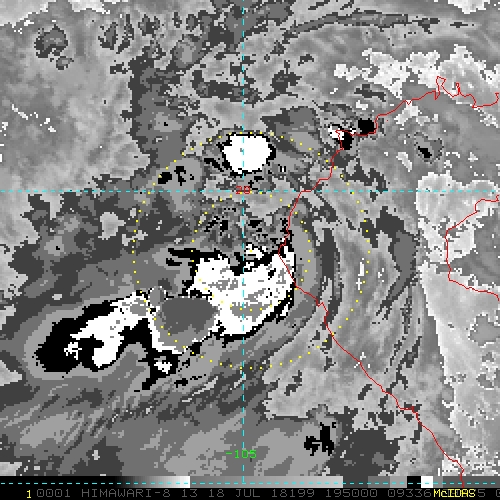Click the small black blob near bottom coastline
This screenshot has width=500, height=500.
pos(319,440)
